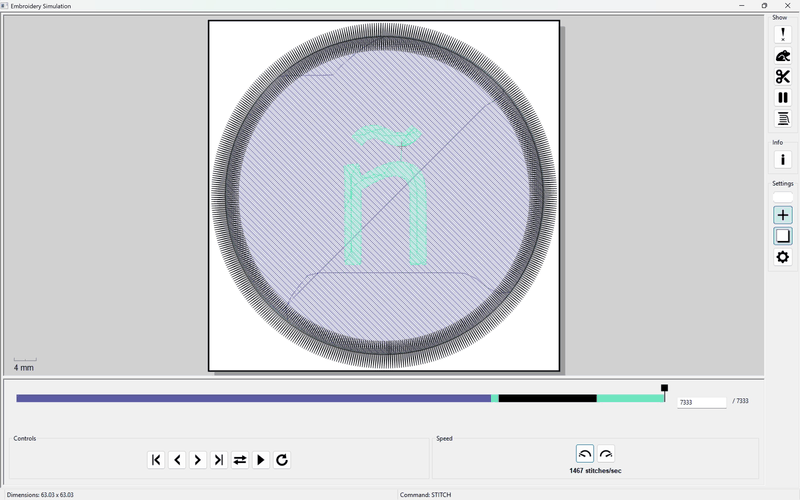
Task: Toggle needle penetration points display
Action: [783, 35]
